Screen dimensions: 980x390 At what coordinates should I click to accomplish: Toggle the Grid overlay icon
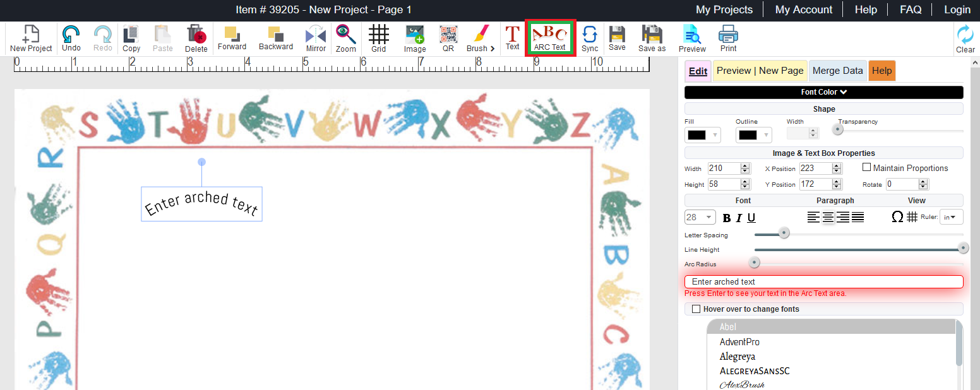pyautogui.click(x=378, y=38)
